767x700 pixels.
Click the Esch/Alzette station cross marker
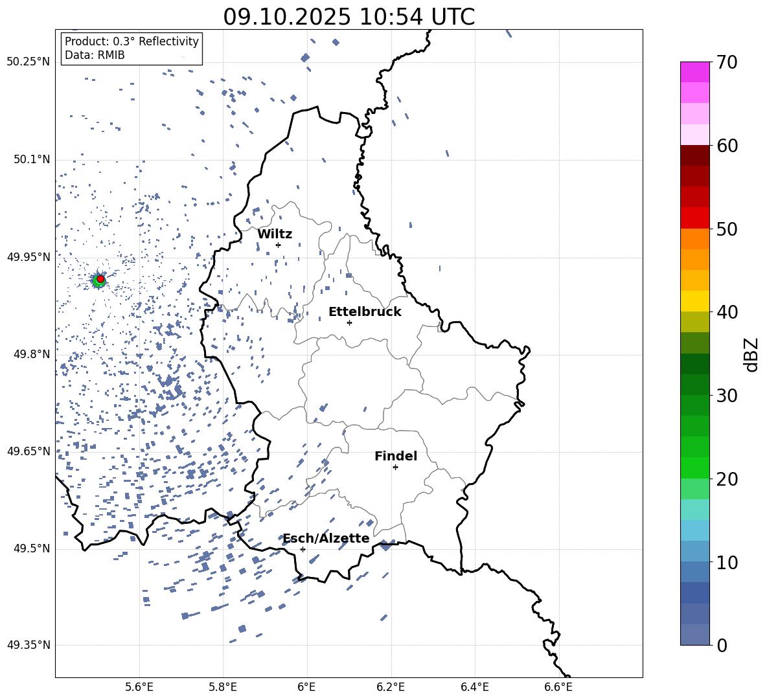(303, 549)
